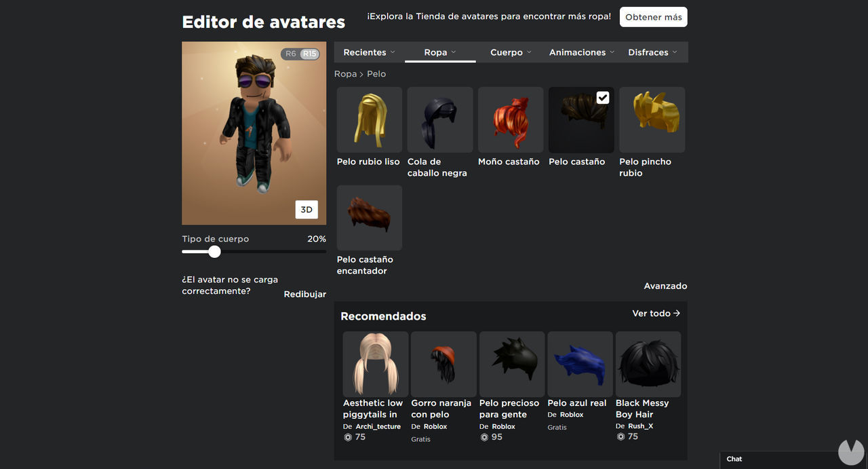Uncheck the equipped Pelo castaño checkbox
This screenshot has height=469, width=868.
tap(603, 98)
